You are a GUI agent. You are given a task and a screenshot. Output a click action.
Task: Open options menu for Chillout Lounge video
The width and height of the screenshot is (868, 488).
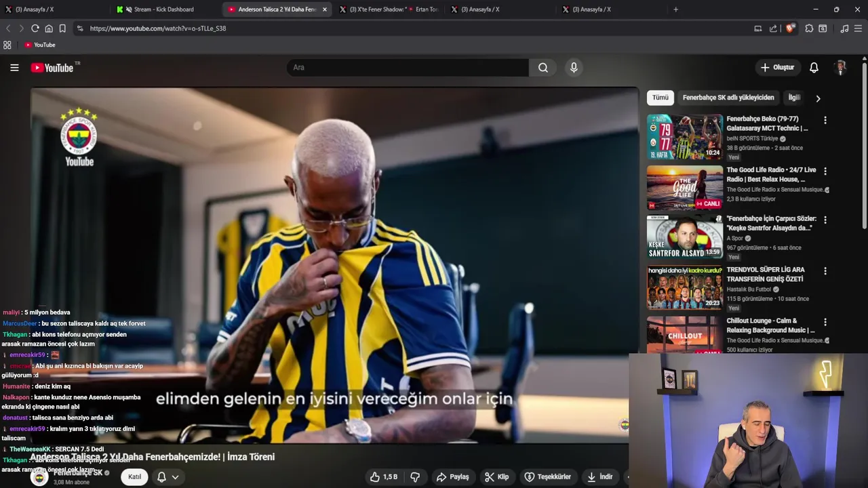pyautogui.click(x=825, y=322)
